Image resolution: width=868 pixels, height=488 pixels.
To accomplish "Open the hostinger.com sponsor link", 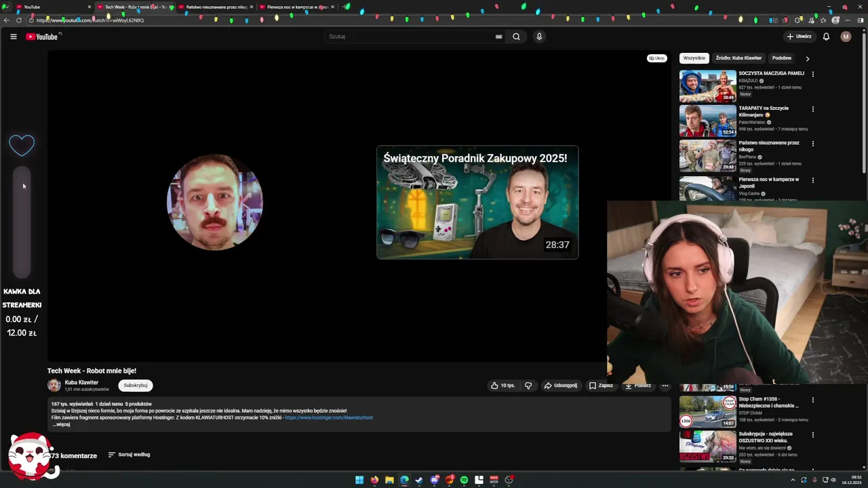I will (329, 418).
